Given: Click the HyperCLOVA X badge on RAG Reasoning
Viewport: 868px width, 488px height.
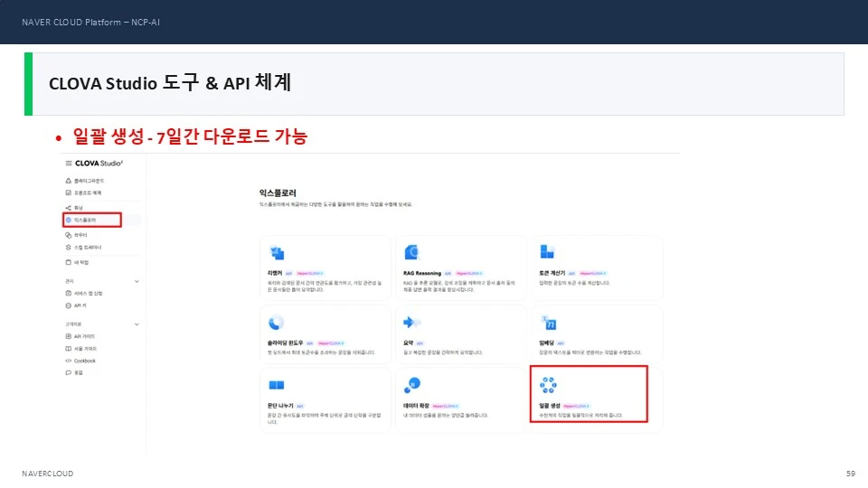Looking at the screenshot, I should pos(469,273).
